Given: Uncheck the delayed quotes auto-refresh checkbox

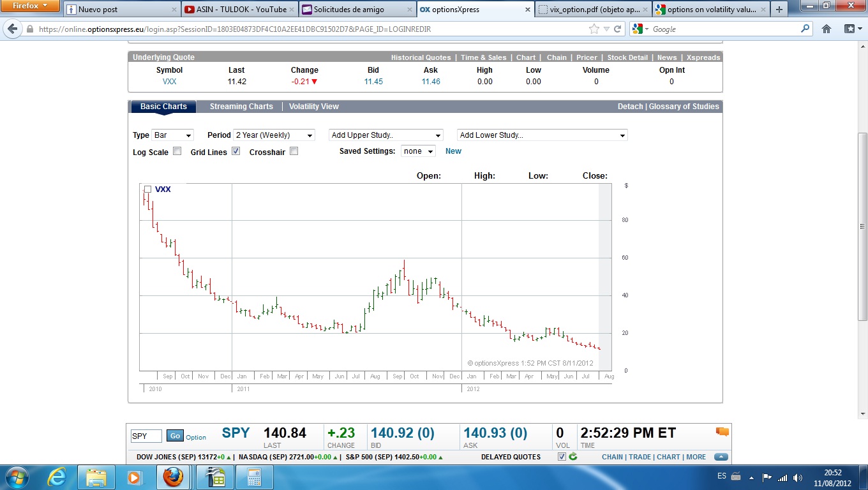Looking at the screenshot, I should [562, 457].
